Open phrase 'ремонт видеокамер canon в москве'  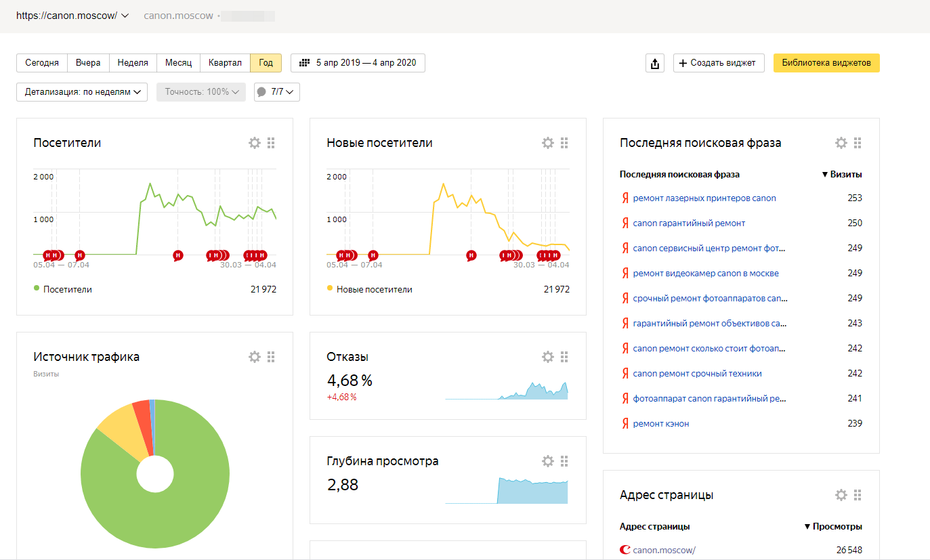706,274
